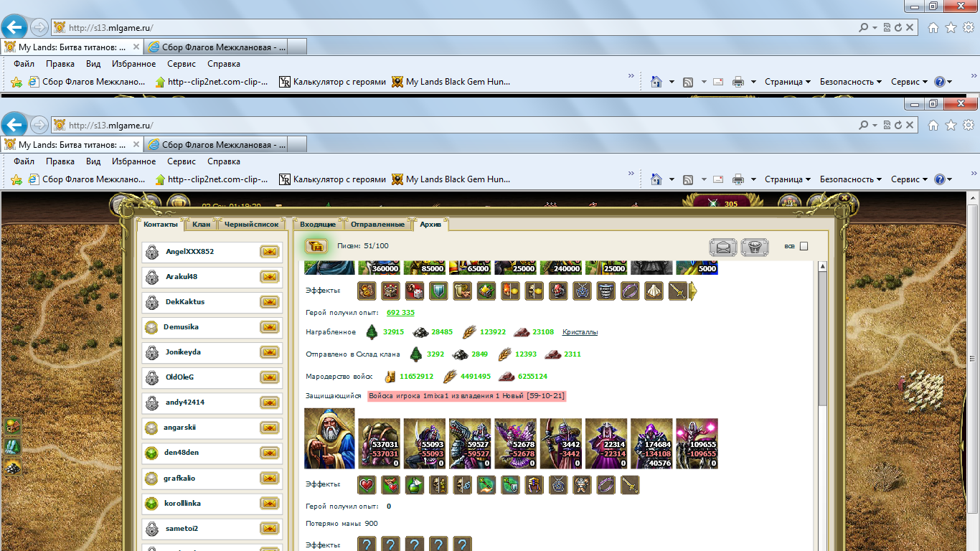Click the hero experience value 692 335
This screenshot has width=980, height=551.
coord(400,312)
